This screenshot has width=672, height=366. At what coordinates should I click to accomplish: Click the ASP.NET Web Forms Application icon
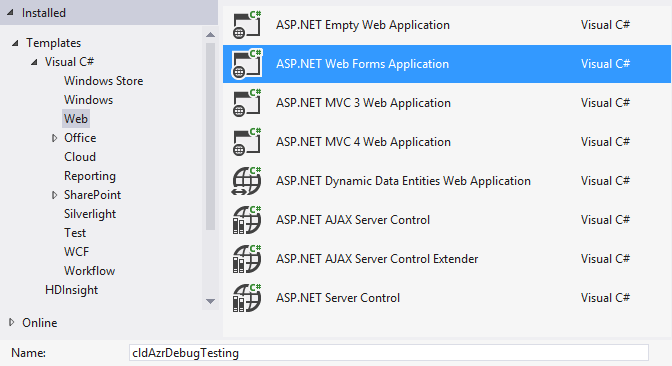[247, 64]
